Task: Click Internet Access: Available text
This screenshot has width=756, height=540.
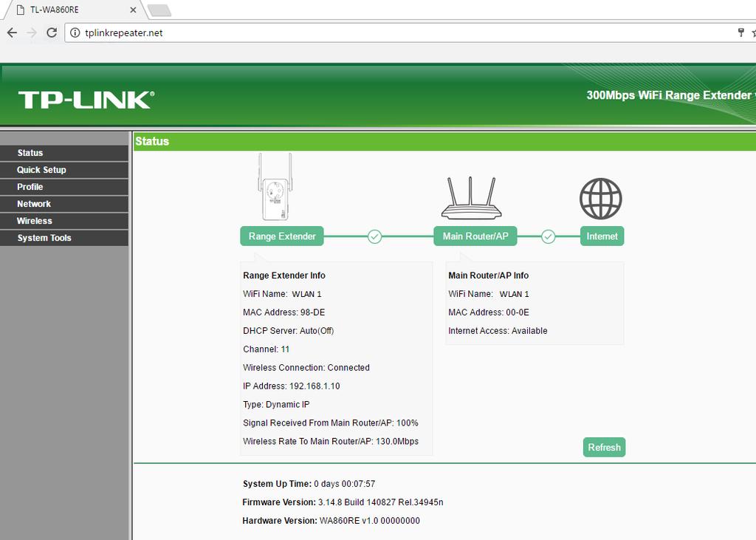Action: point(498,330)
